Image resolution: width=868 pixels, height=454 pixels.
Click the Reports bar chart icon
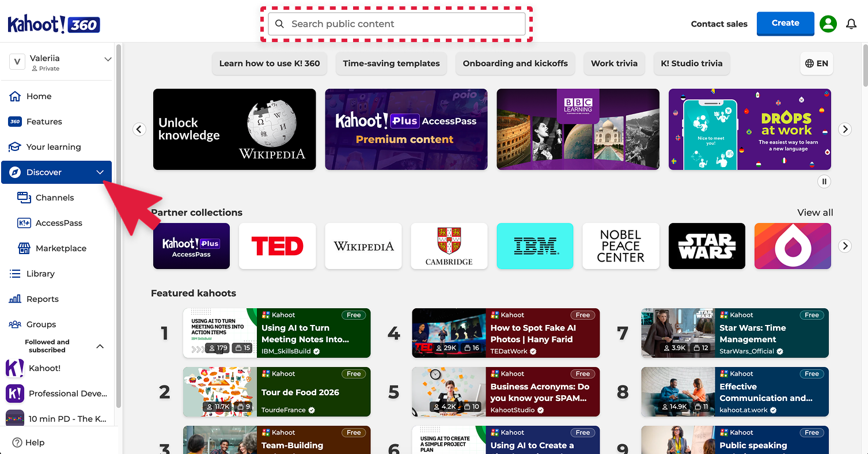tap(15, 299)
